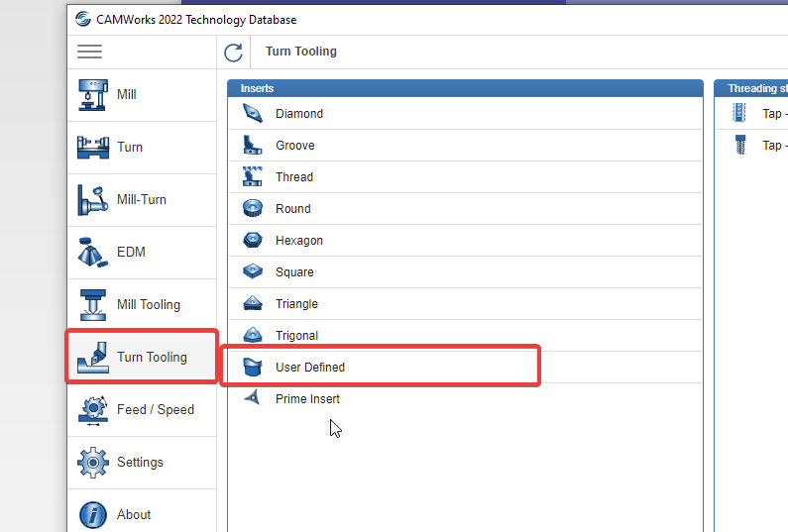Click the EDM sidebar icon
This screenshot has width=788, height=532.
coord(93,253)
